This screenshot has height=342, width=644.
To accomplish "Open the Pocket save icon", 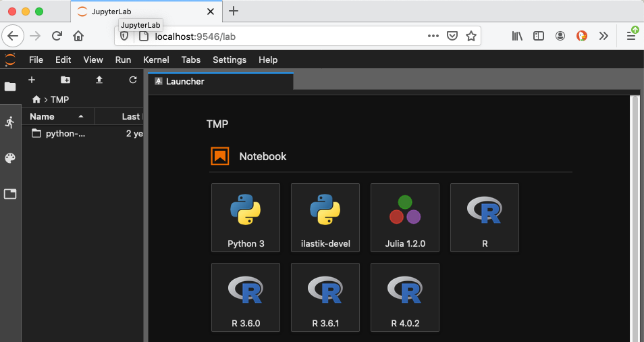I will (452, 36).
